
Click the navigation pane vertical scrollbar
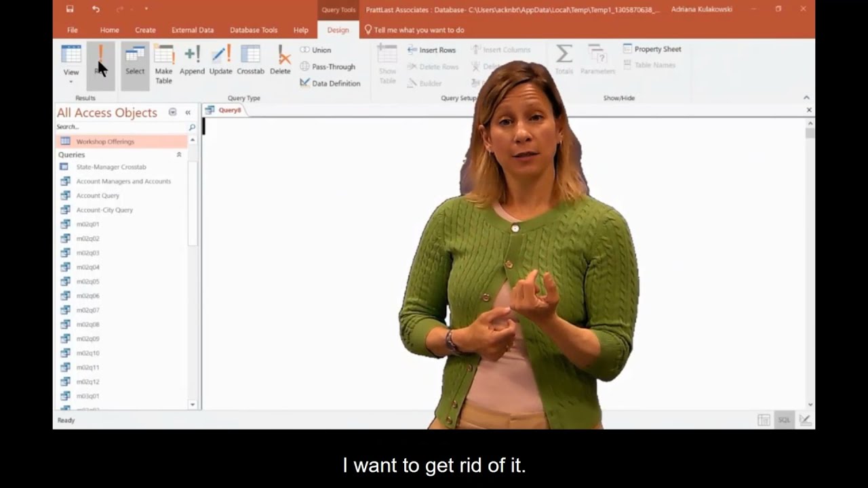tap(193, 203)
